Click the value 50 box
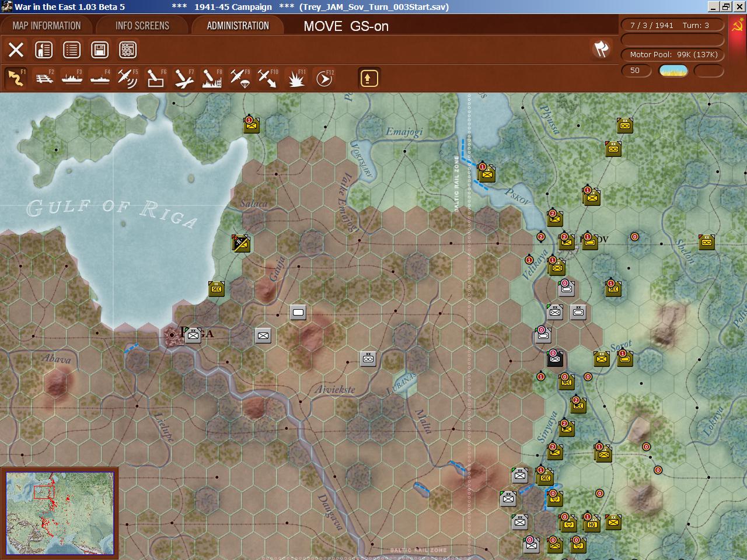 tap(637, 71)
